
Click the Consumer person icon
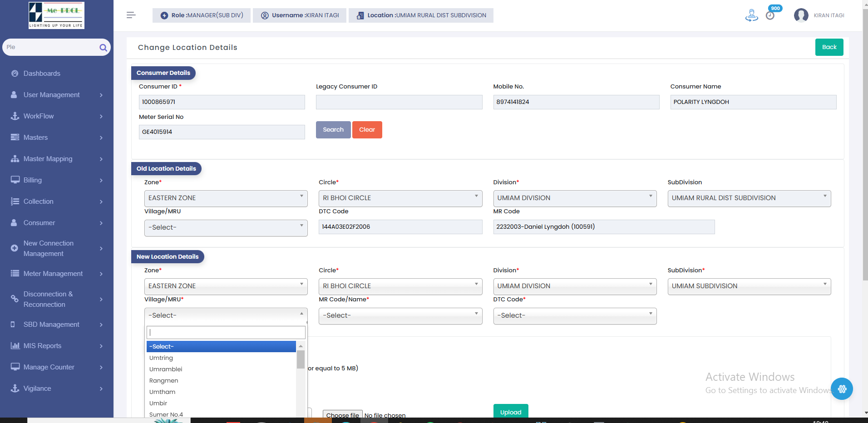click(14, 223)
